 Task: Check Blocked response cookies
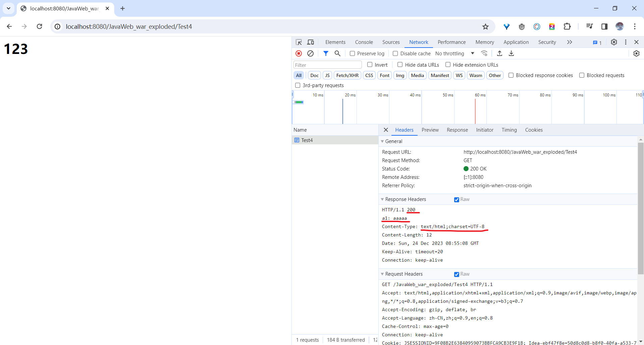(511, 75)
